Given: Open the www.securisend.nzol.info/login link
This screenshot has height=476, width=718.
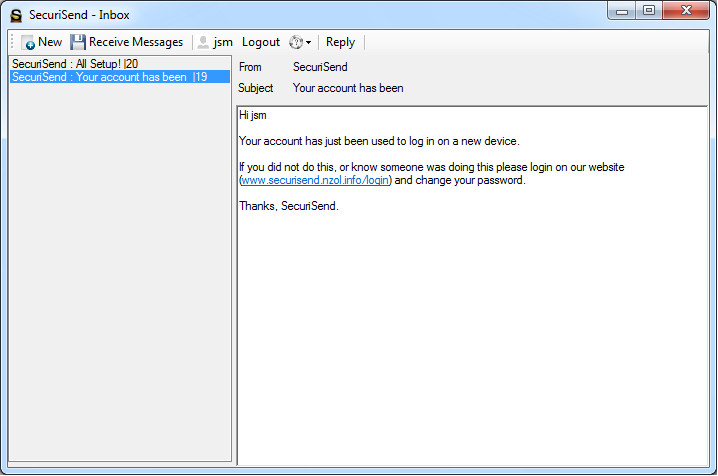Looking at the screenshot, I should tap(315, 180).
